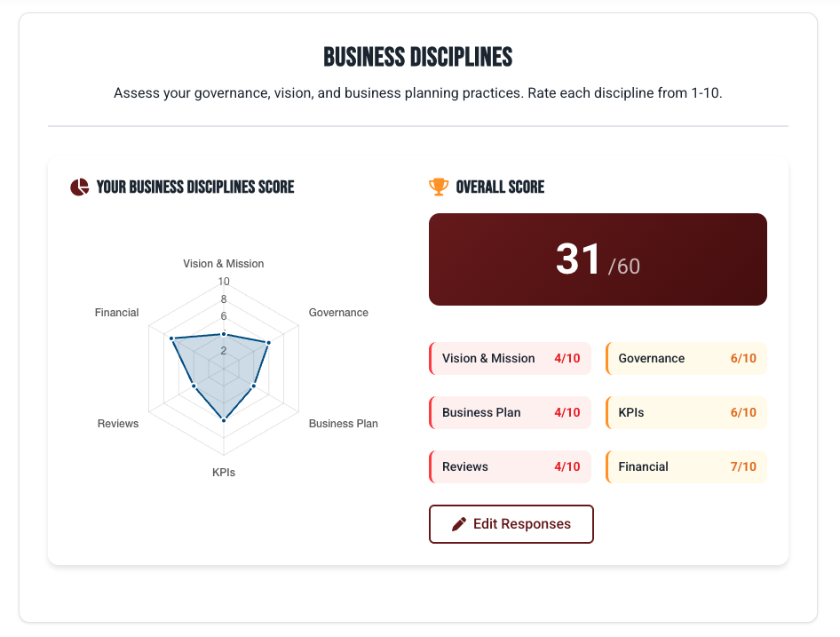Click the shaded data area inside the radar chart
Viewport: 840px width, 637px height.
[224, 364]
